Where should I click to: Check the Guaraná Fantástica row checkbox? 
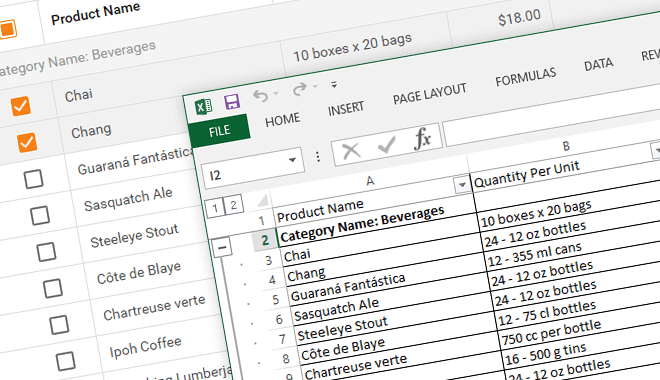point(34,179)
